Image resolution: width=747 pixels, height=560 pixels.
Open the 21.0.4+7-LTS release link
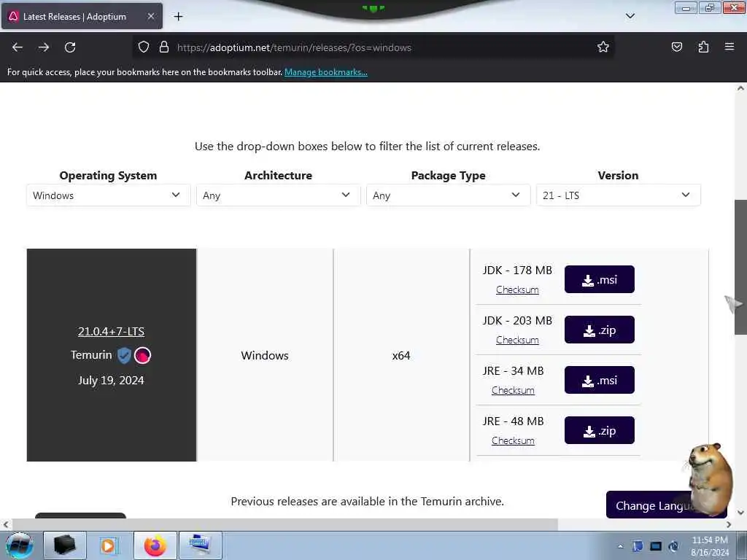click(x=111, y=332)
